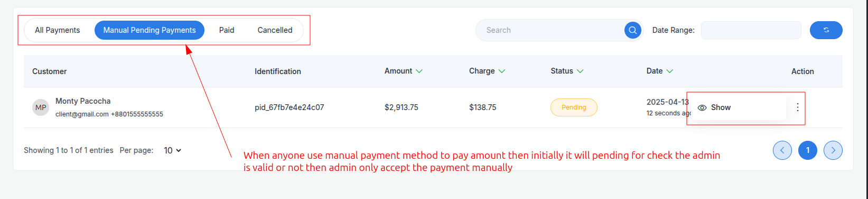Open the three-dot action menu
The image size is (868, 199).
pyautogui.click(x=797, y=107)
